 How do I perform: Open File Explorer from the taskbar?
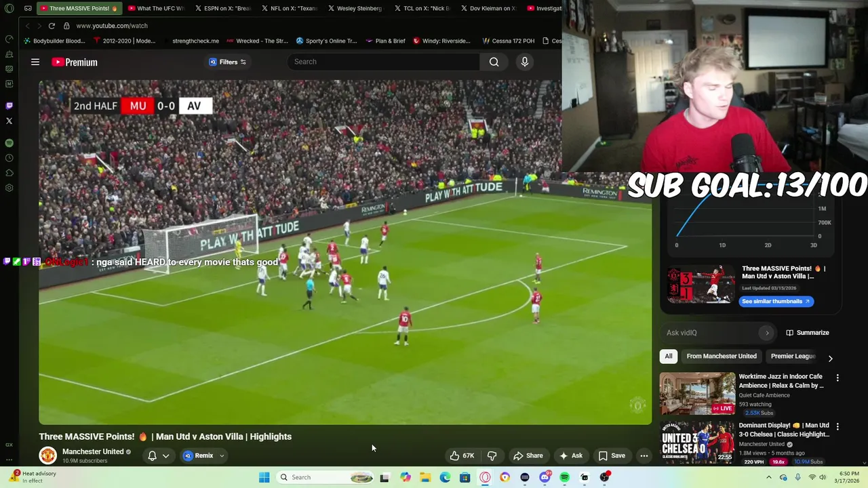(425, 477)
